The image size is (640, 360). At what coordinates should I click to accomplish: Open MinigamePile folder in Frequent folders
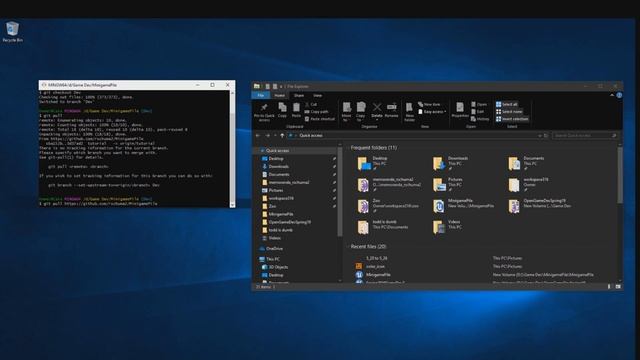coord(463,206)
